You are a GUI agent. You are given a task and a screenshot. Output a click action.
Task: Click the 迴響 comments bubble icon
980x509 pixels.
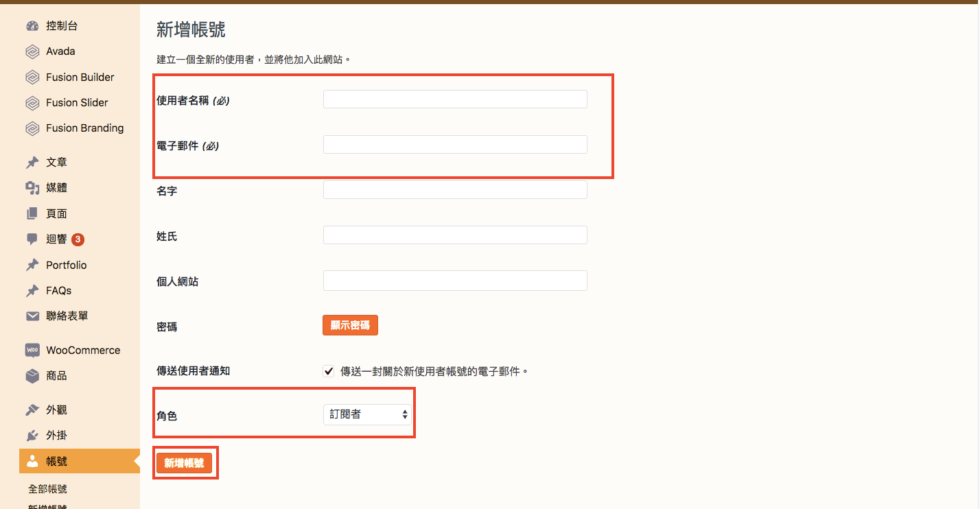(32, 239)
